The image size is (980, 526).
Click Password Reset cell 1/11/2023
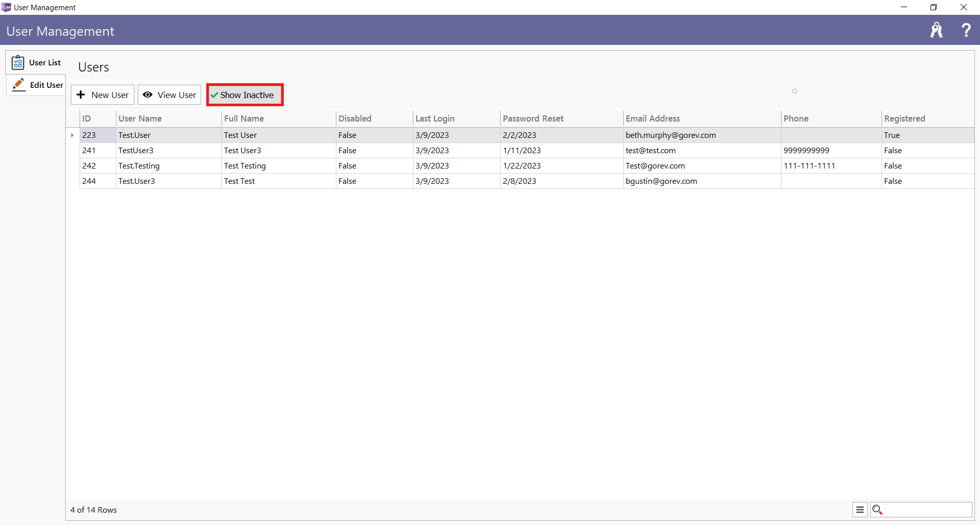[562, 151]
